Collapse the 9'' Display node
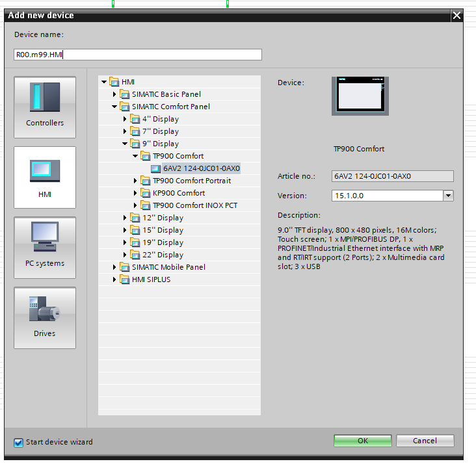The height and width of the screenshot is (466, 476). (x=125, y=144)
